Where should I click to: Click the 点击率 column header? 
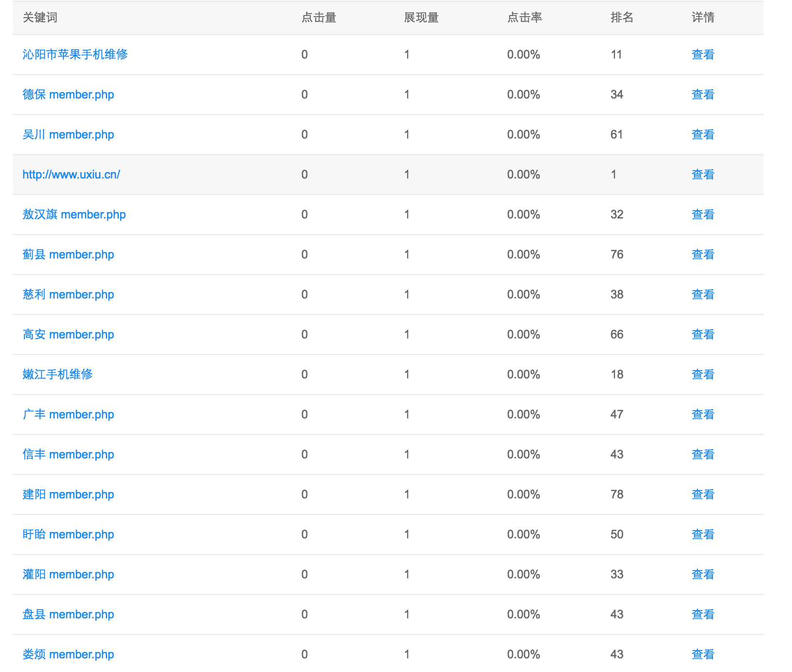525,18
